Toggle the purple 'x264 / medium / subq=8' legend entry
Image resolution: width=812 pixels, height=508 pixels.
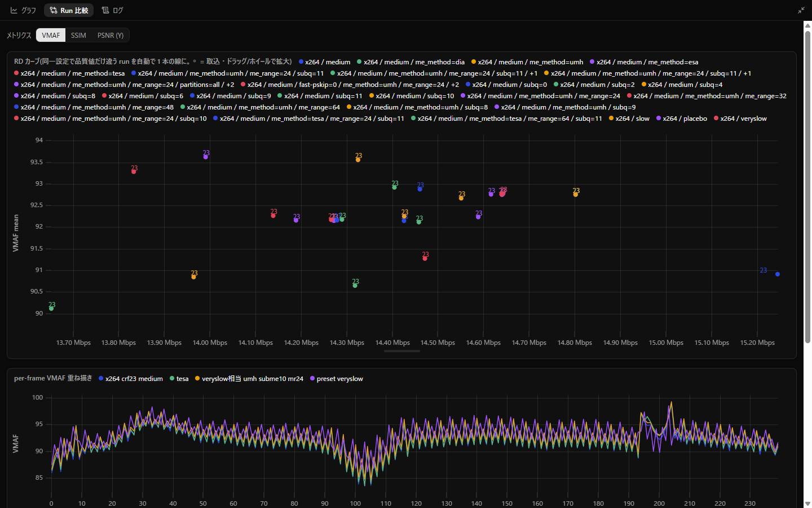pyautogui.click(x=55, y=96)
